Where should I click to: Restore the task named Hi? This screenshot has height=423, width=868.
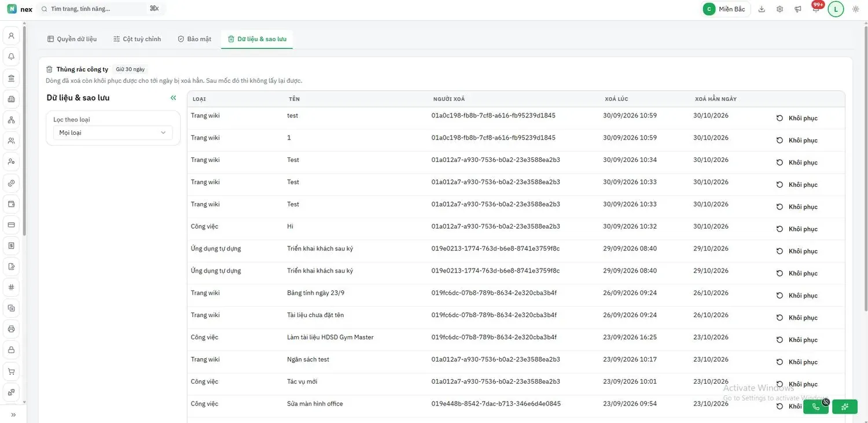797,229
